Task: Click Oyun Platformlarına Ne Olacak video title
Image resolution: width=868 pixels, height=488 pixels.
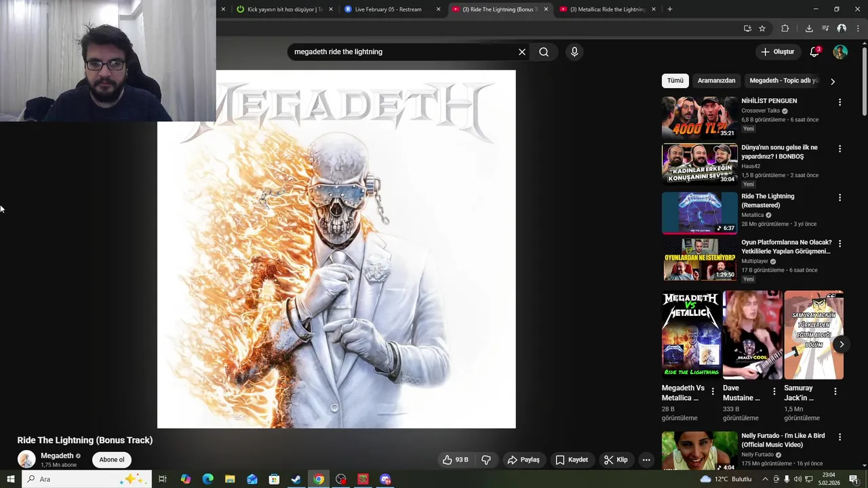Action: (x=786, y=247)
